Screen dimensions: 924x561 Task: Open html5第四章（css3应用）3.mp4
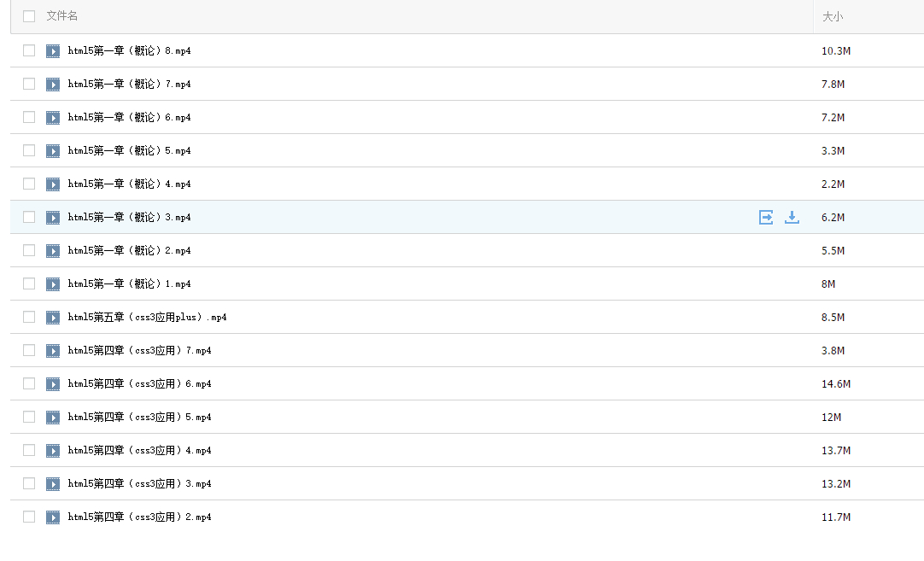tap(139, 484)
